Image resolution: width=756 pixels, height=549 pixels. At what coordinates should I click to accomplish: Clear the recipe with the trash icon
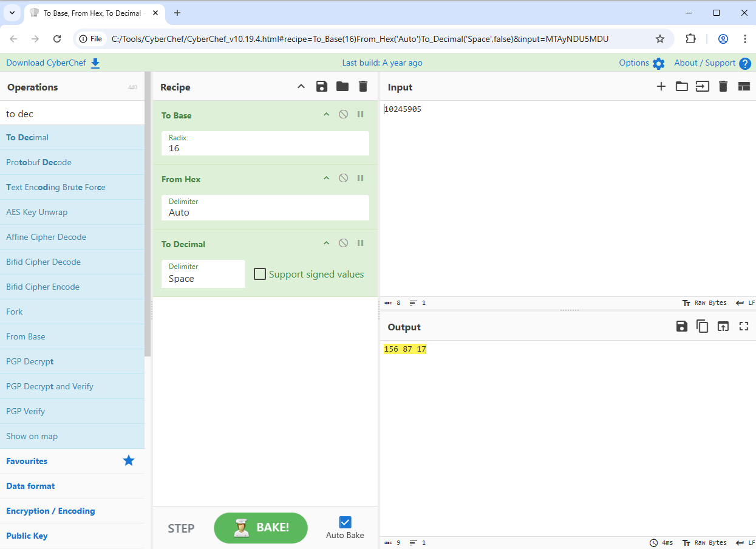(363, 87)
